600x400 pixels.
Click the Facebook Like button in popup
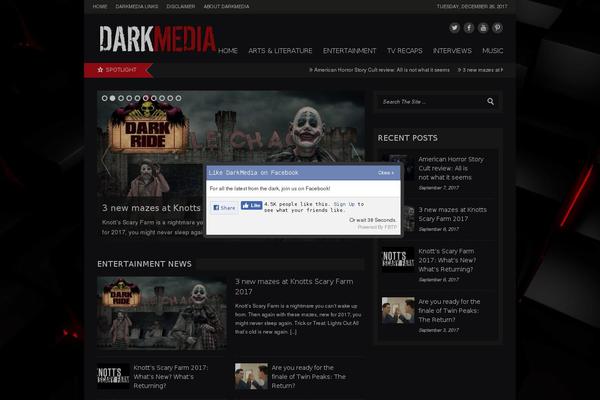[x=251, y=206]
